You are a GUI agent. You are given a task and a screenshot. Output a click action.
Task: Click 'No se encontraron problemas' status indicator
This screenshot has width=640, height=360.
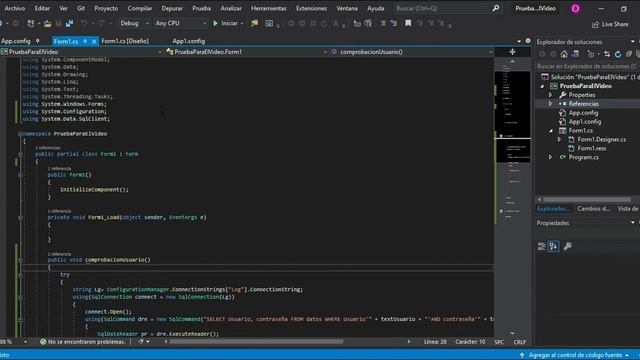point(82,342)
